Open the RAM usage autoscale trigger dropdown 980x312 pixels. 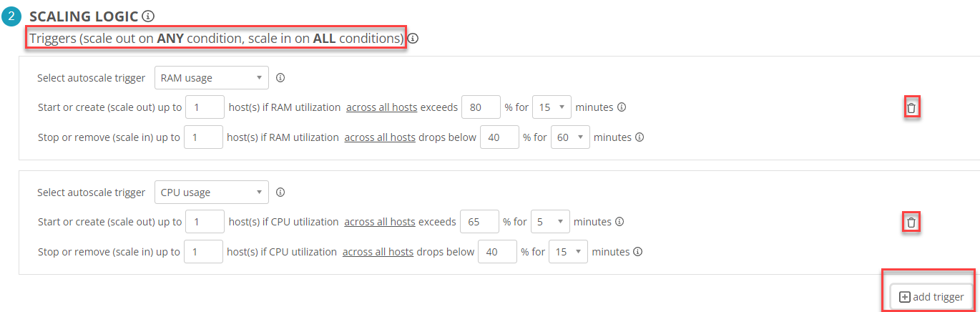click(x=212, y=78)
